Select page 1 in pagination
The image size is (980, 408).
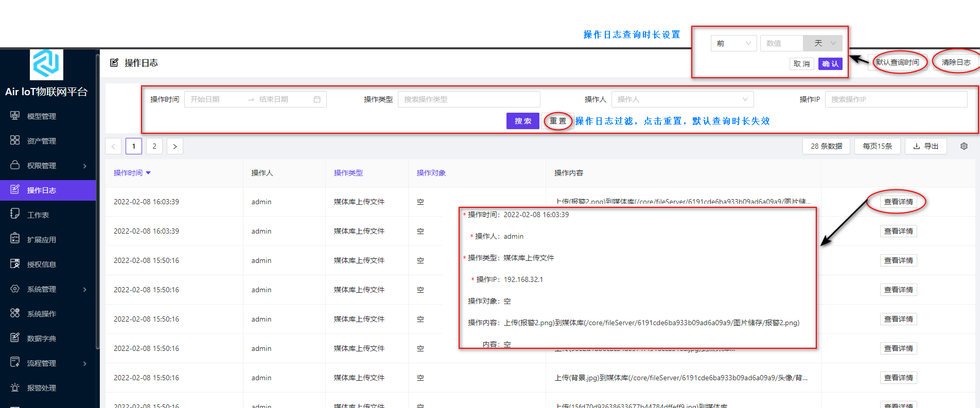point(134,146)
